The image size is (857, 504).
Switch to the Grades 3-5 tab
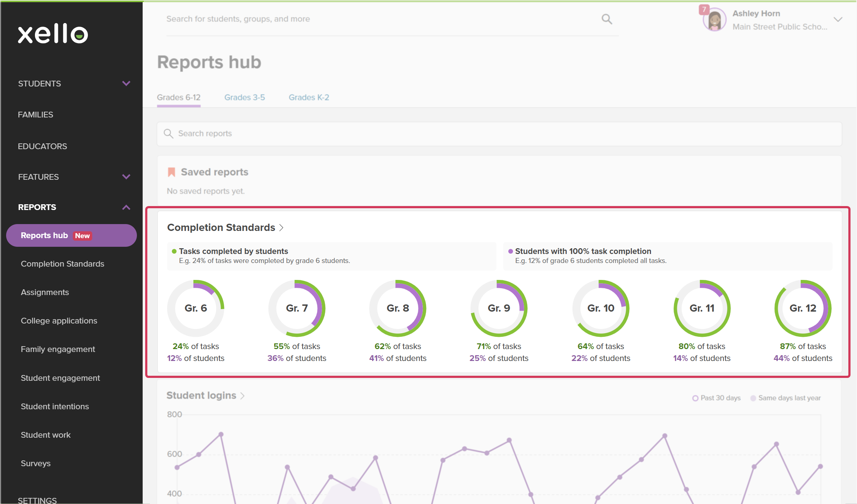point(245,97)
